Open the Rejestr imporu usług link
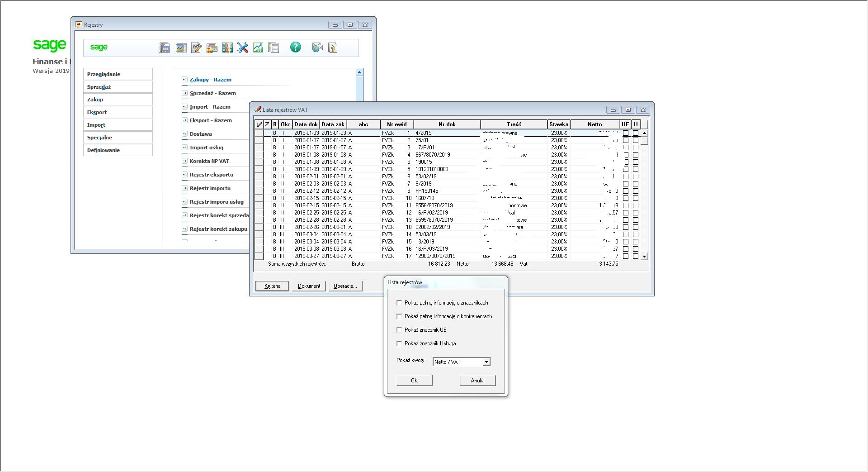This screenshot has width=868, height=472. 217,202
